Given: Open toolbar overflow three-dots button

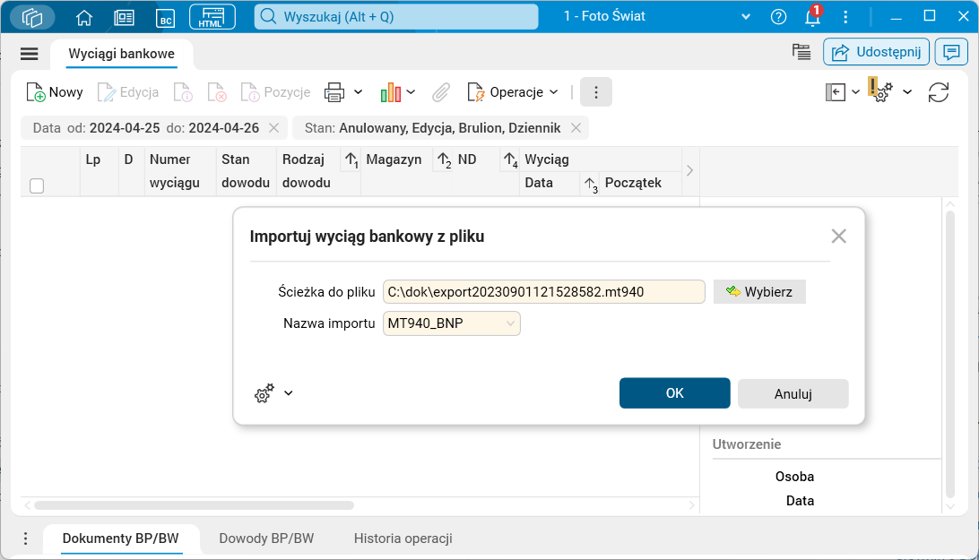Looking at the screenshot, I should (x=595, y=92).
